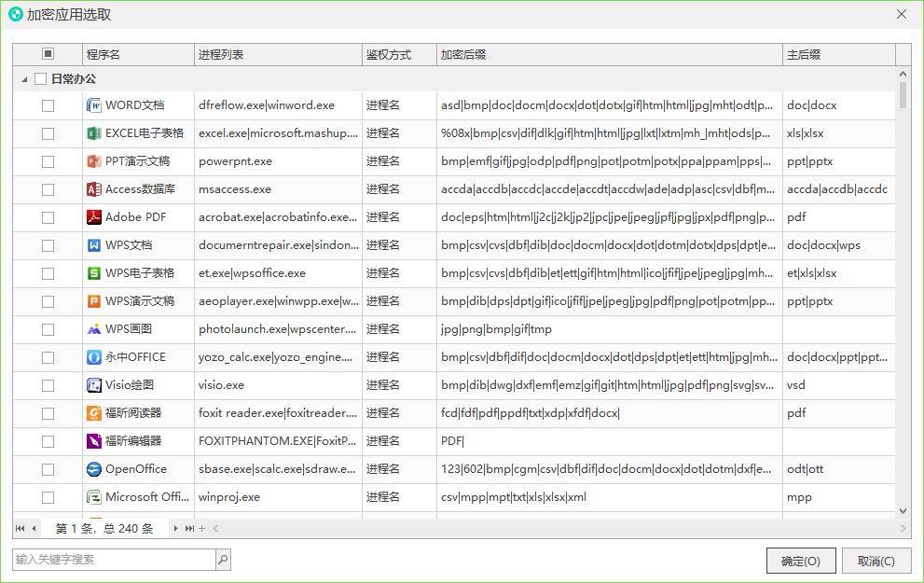
Task: Select the dfreflow.exe|winword.exe process cell
Action: (x=278, y=105)
